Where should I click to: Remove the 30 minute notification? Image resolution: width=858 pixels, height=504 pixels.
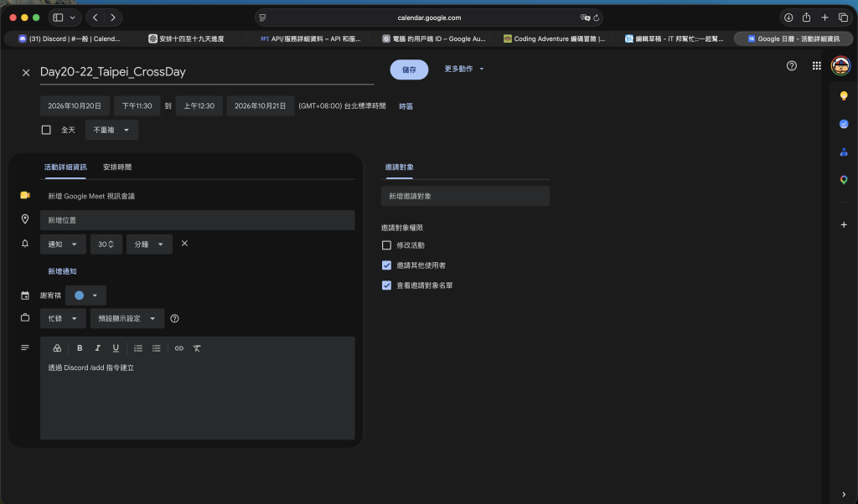coord(184,244)
